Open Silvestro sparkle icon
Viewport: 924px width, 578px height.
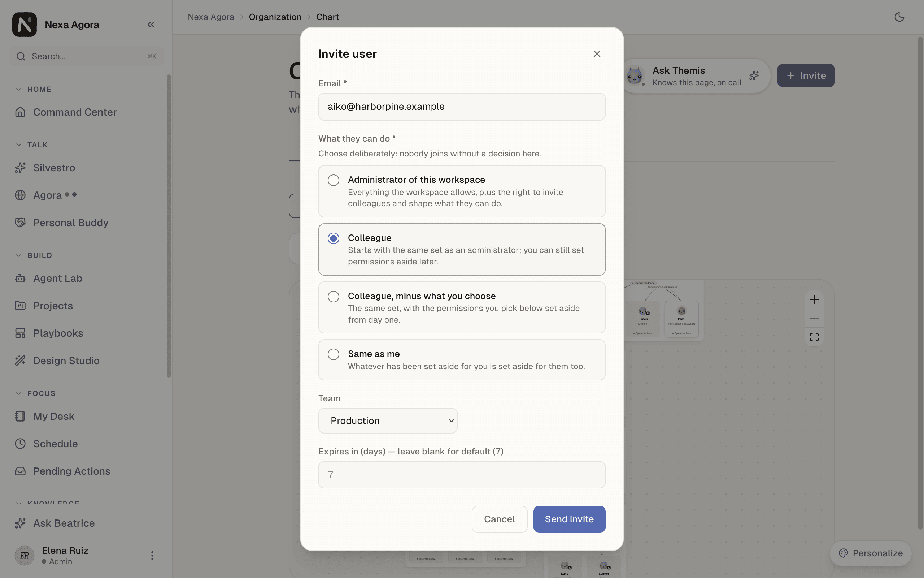coord(20,168)
